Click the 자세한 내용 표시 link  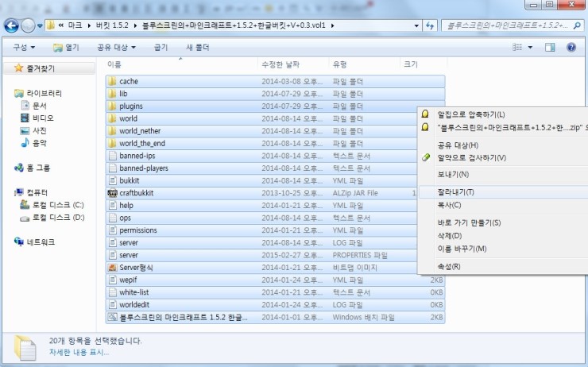[x=79, y=352]
